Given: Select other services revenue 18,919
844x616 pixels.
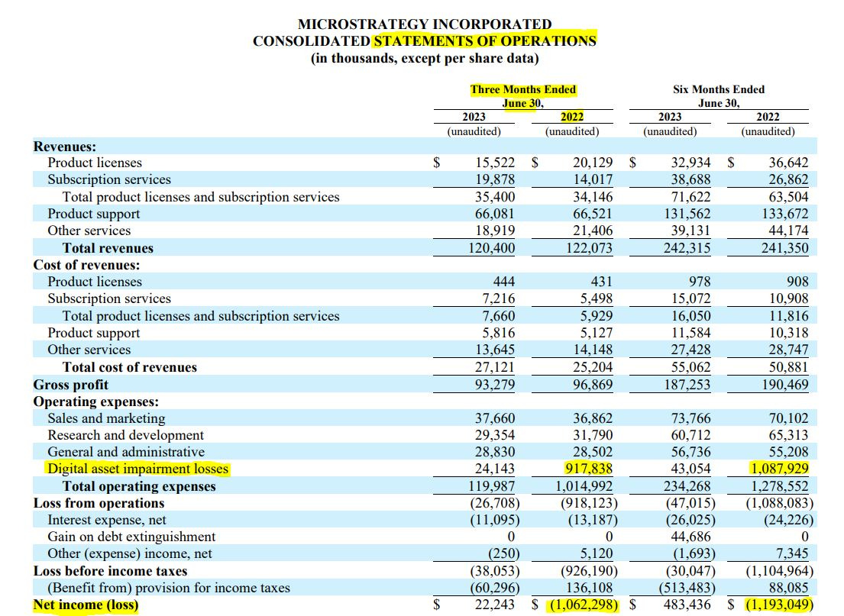Looking at the screenshot, I should pyautogui.click(x=495, y=231).
